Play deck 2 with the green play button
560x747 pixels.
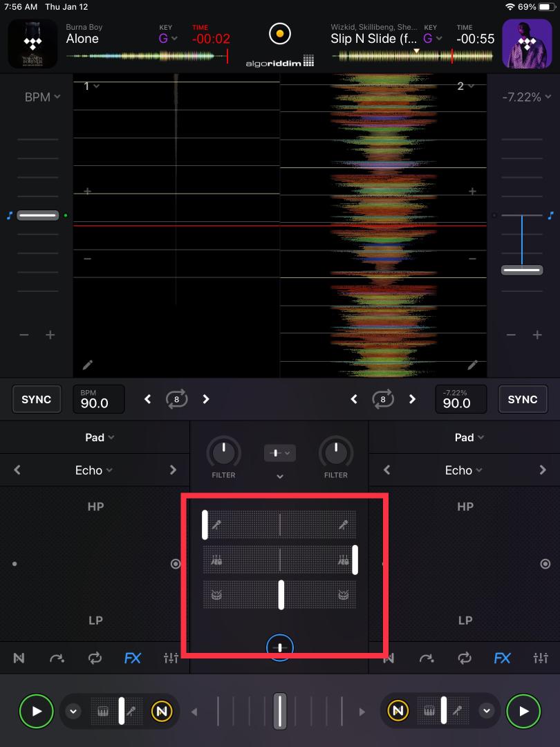[x=523, y=711]
